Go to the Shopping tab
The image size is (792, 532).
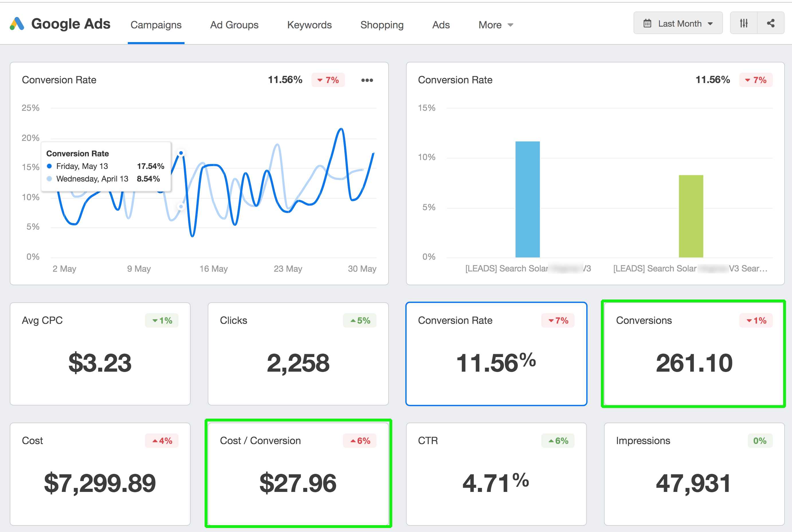(x=382, y=25)
